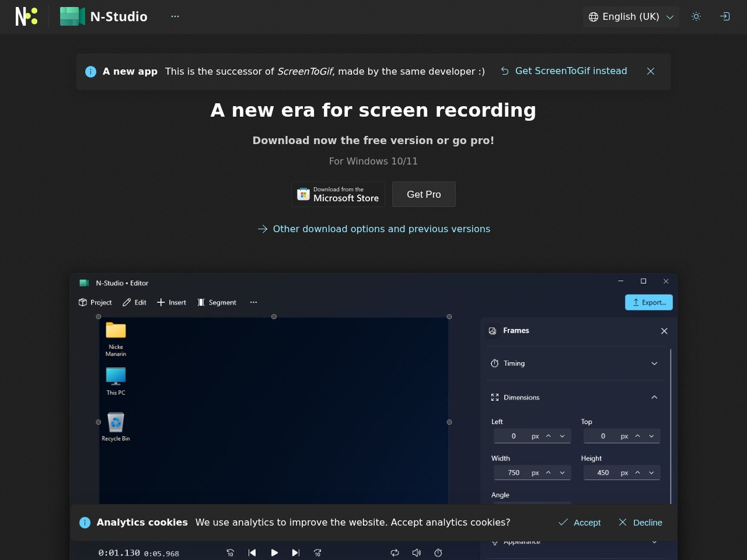This screenshot has width=747, height=560.
Task: Click the playback timer stopwatch icon
Action: tap(438, 553)
